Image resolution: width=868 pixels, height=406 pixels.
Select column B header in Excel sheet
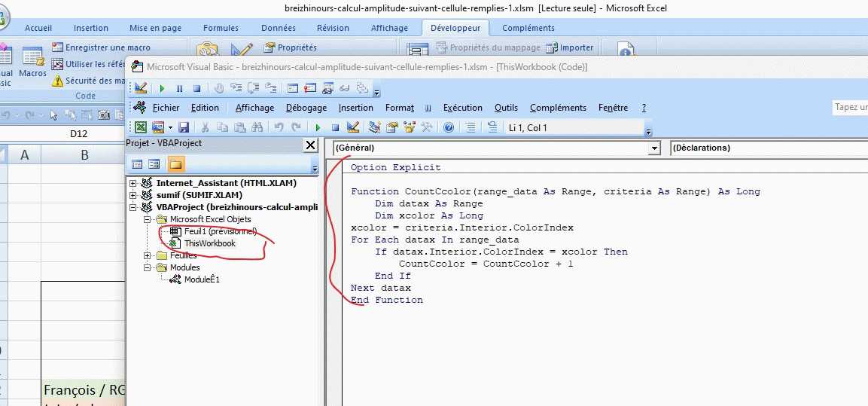coord(84,155)
